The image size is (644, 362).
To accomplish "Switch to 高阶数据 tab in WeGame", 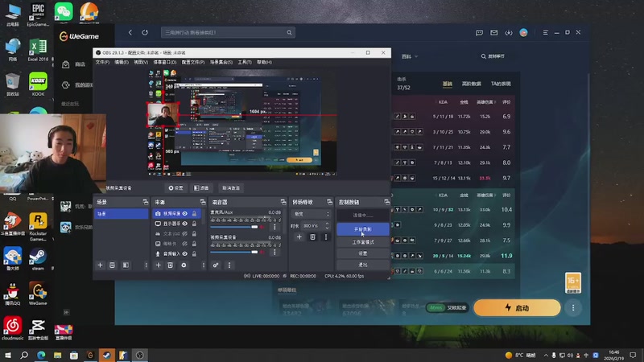I will [471, 84].
